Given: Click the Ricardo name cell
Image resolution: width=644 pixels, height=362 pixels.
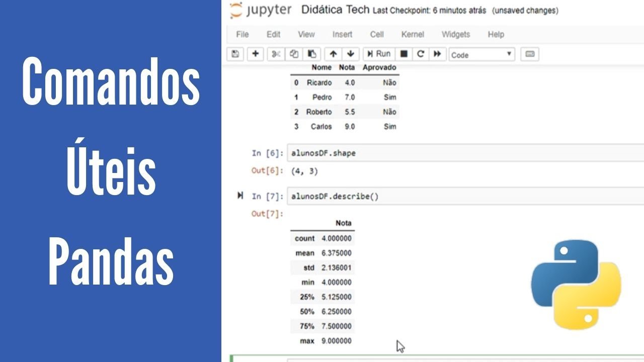Looking at the screenshot, I should tap(319, 82).
